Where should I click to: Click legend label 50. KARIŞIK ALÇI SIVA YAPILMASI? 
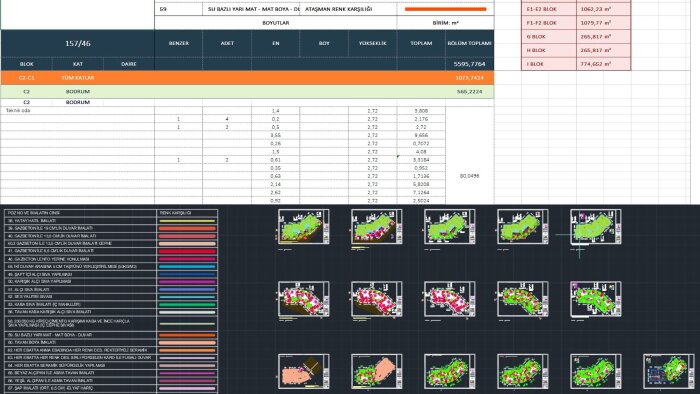(40, 282)
